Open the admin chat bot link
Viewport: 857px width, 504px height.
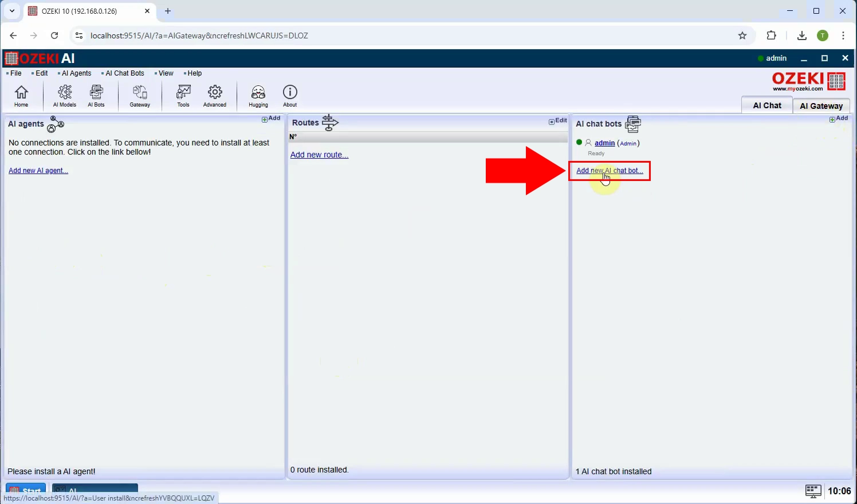(604, 143)
